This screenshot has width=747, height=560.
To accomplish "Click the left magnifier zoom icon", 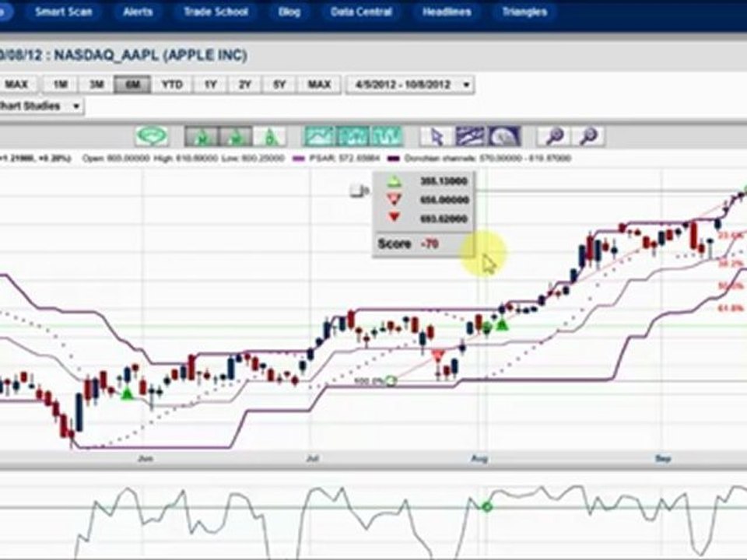I will 554,137.
